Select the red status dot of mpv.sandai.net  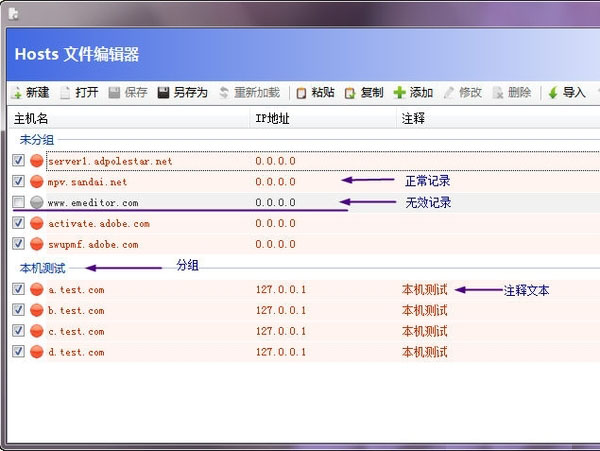tap(36, 182)
